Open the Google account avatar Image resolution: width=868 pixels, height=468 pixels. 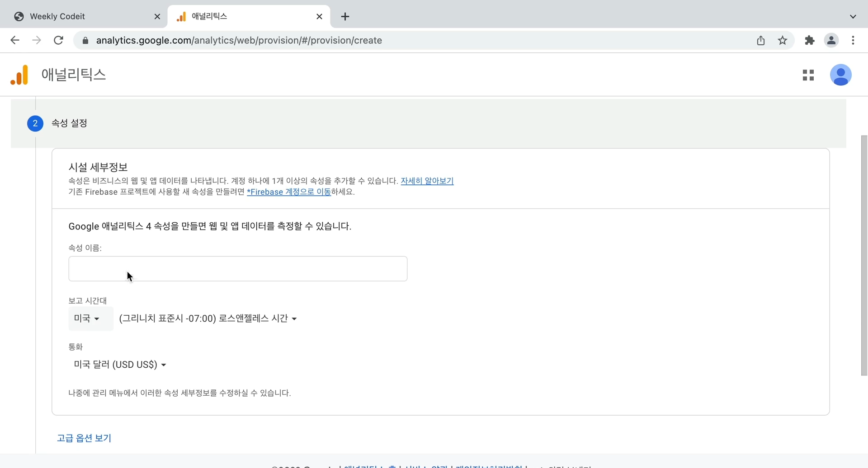click(841, 75)
